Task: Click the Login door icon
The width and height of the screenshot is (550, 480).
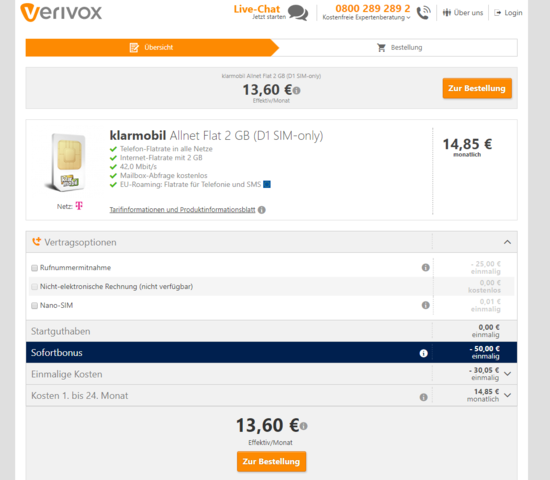Action: pos(497,13)
